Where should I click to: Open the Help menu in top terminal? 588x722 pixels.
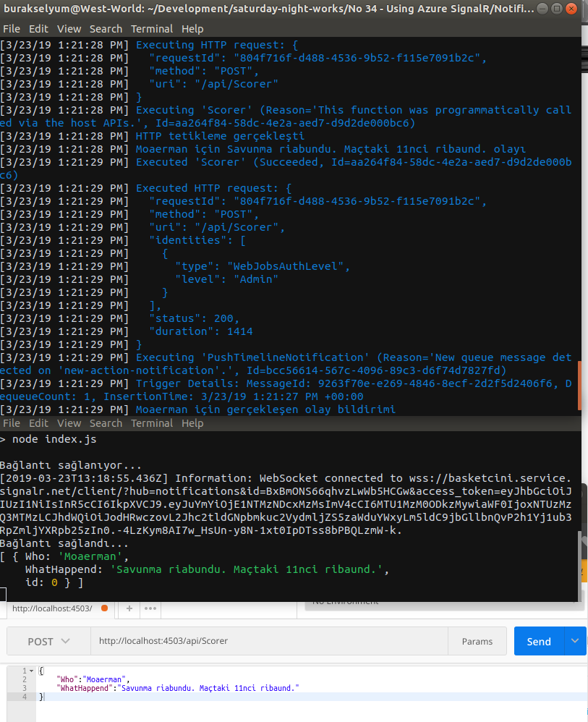click(x=192, y=29)
